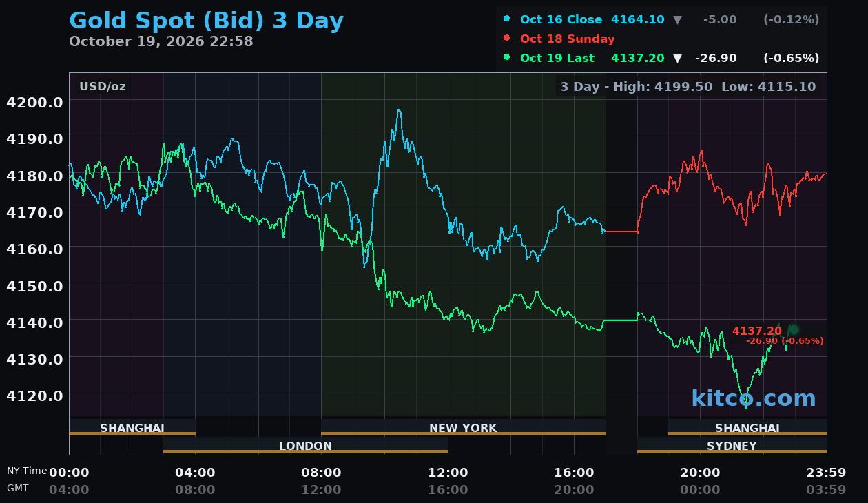Click the 'Gold Spot (Bid) 3 Day' title

206,21
